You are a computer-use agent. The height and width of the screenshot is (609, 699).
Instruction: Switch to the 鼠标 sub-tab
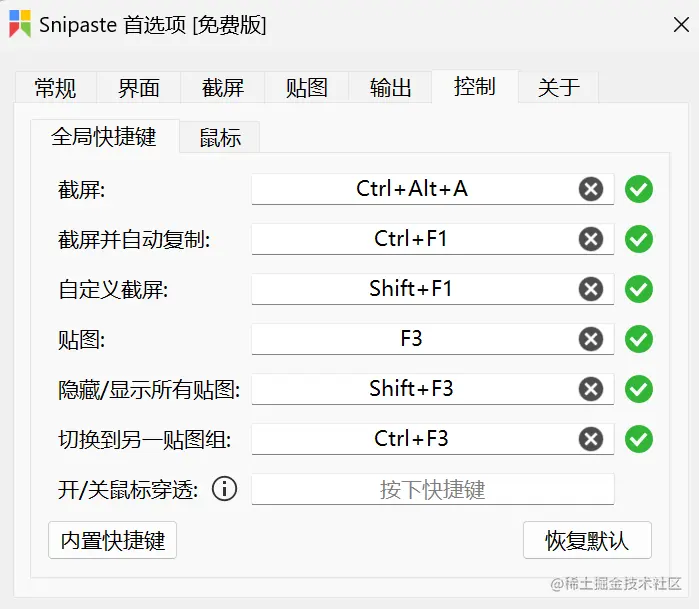pyautogui.click(x=220, y=137)
